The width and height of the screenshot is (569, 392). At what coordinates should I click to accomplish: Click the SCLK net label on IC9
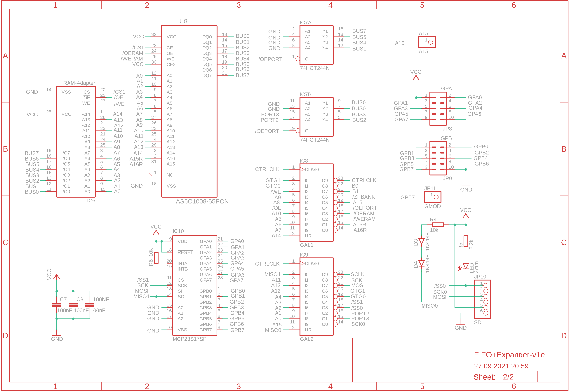point(358,274)
